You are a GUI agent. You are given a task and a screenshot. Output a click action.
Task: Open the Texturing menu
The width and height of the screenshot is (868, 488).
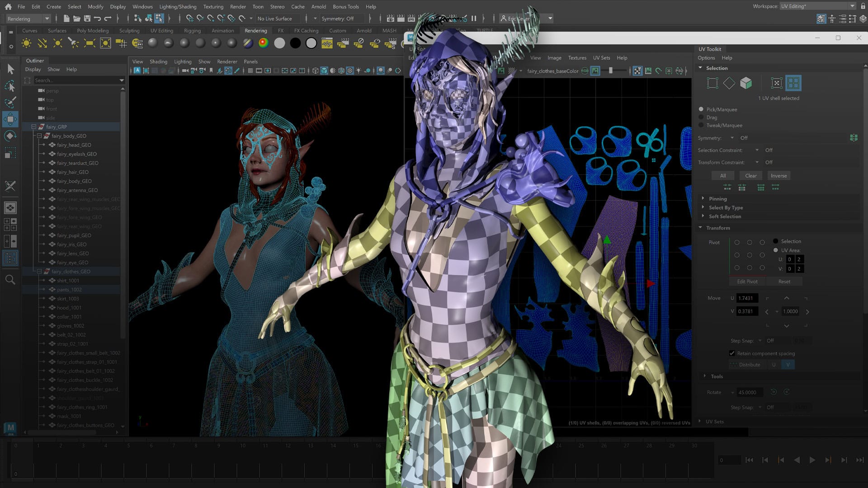[x=213, y=7]
